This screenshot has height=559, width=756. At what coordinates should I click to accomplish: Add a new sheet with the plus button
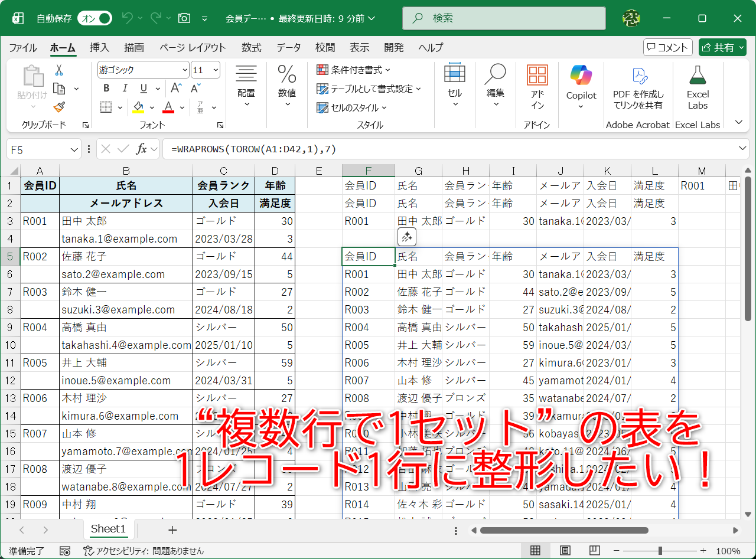[172, 529]
